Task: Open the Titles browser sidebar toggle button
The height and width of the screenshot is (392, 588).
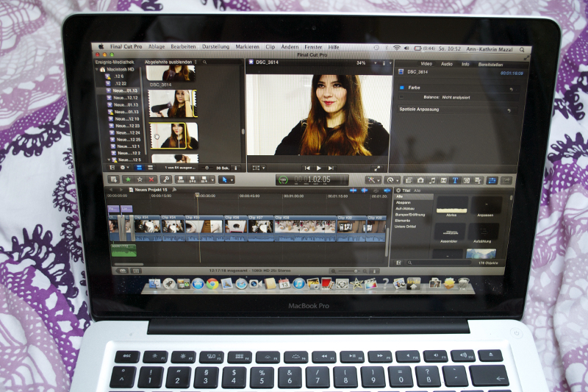Action: 398,263
